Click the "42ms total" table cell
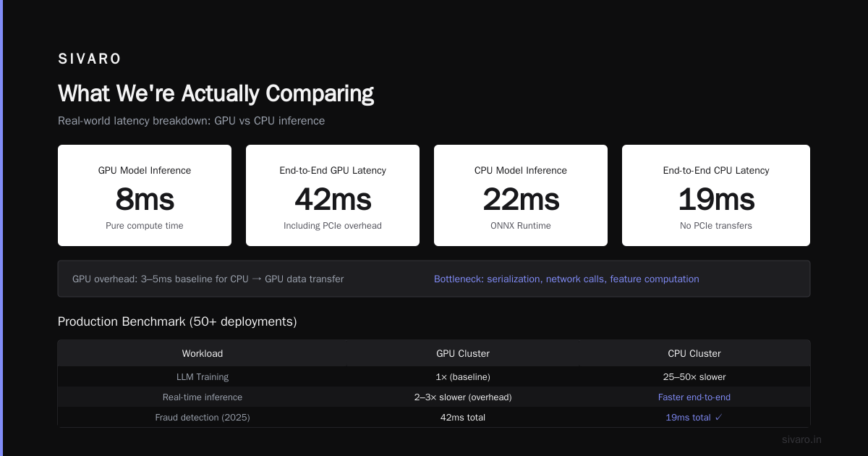This screenshot has height=456, width=868. click(463, 418)
